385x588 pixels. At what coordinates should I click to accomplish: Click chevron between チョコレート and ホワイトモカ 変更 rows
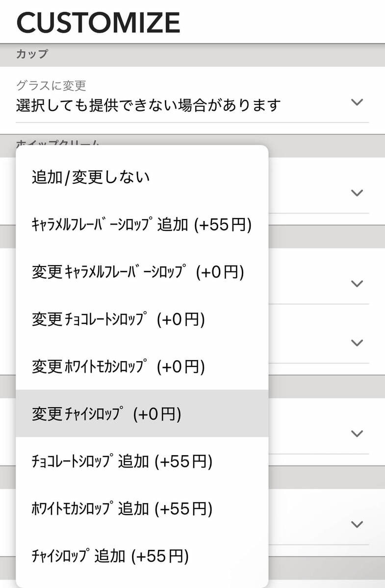point(357,343)
